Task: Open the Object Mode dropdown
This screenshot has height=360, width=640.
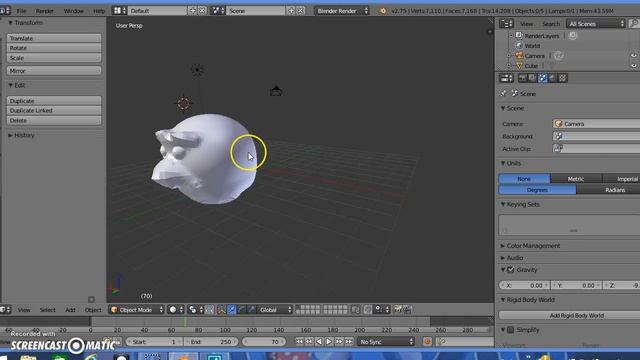Action: [136, 310]
